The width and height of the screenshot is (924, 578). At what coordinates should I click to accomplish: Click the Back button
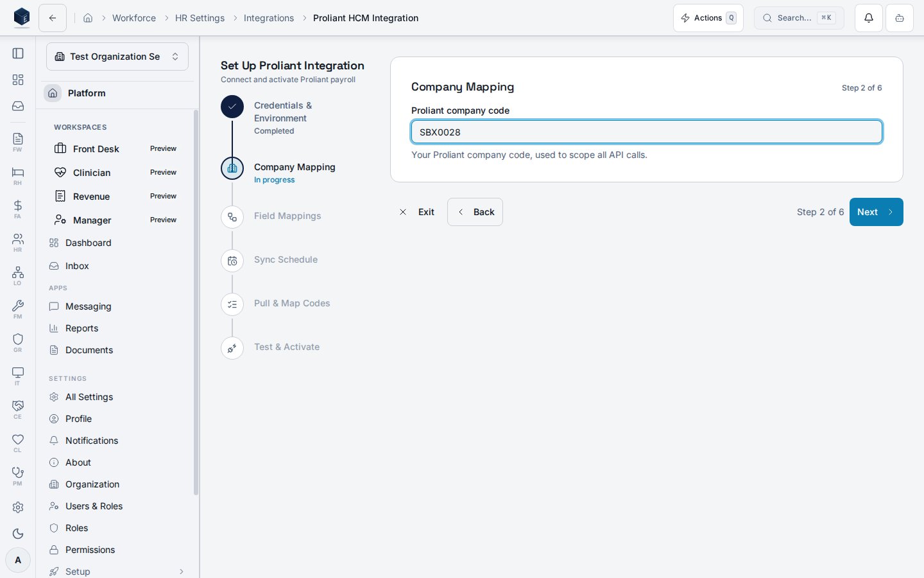point(475,212)
